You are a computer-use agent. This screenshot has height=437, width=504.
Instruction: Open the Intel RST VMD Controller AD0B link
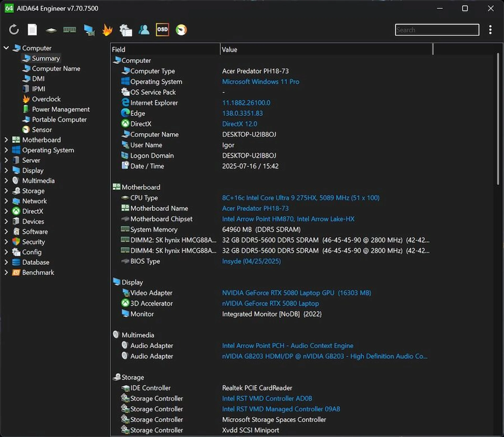pos(267,398)
